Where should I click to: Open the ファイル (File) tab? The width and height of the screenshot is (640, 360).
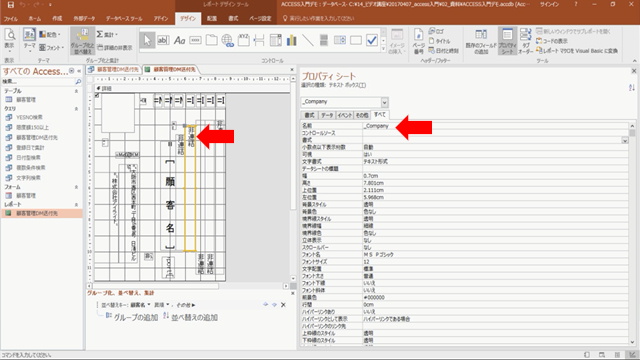point(11,18)
